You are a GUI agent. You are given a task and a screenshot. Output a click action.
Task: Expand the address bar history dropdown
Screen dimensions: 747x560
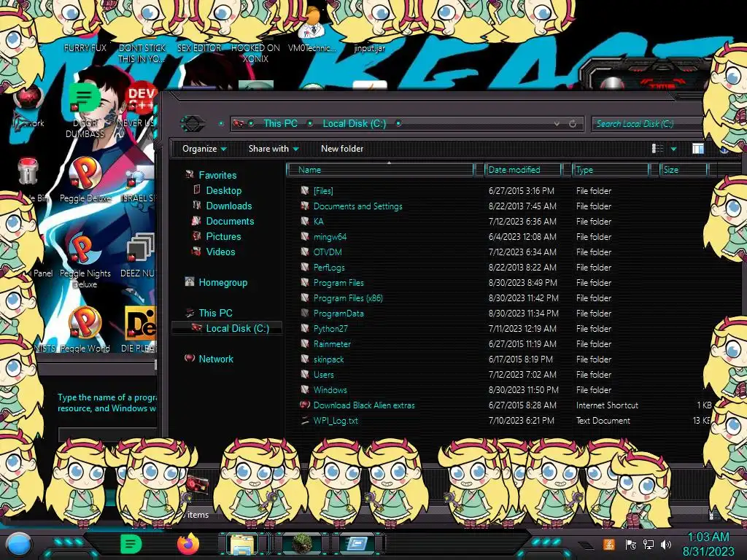tap(557, 124)
